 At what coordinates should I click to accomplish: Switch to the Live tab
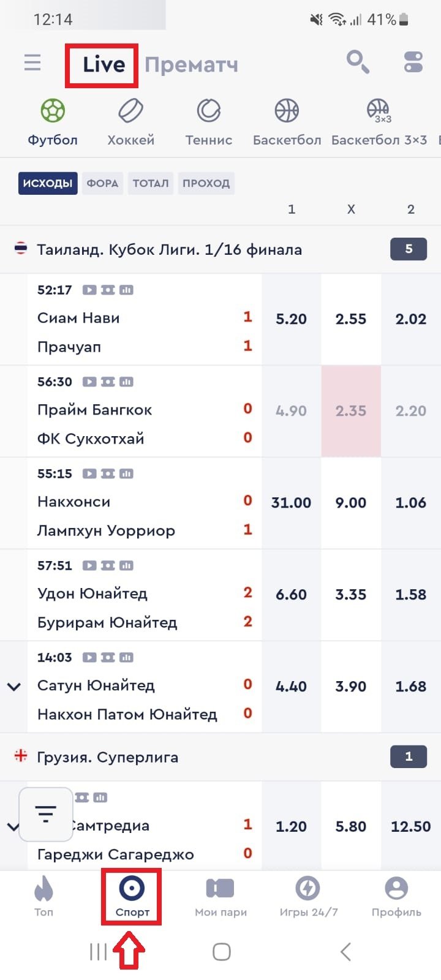click(104, 64)
